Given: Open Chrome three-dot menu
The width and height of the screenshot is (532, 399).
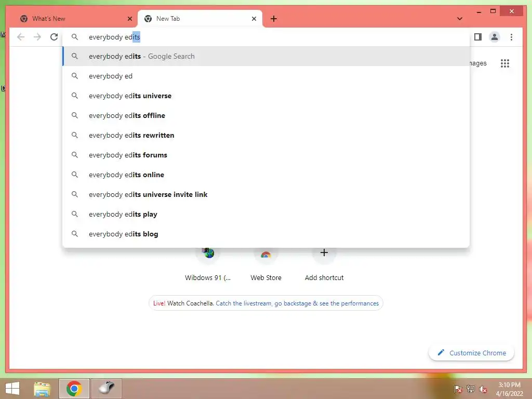Looking at the screenshot, I should tap(511, 37).
